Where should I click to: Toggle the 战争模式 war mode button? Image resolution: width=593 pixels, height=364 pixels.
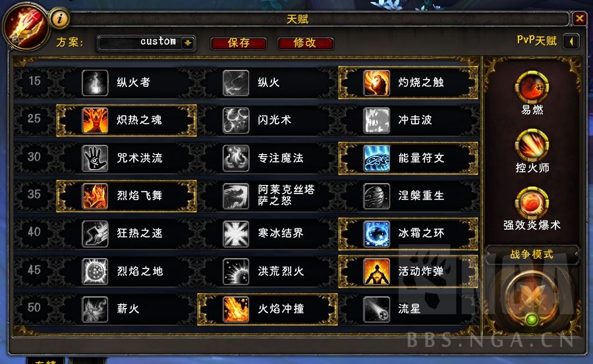(532, 299)
